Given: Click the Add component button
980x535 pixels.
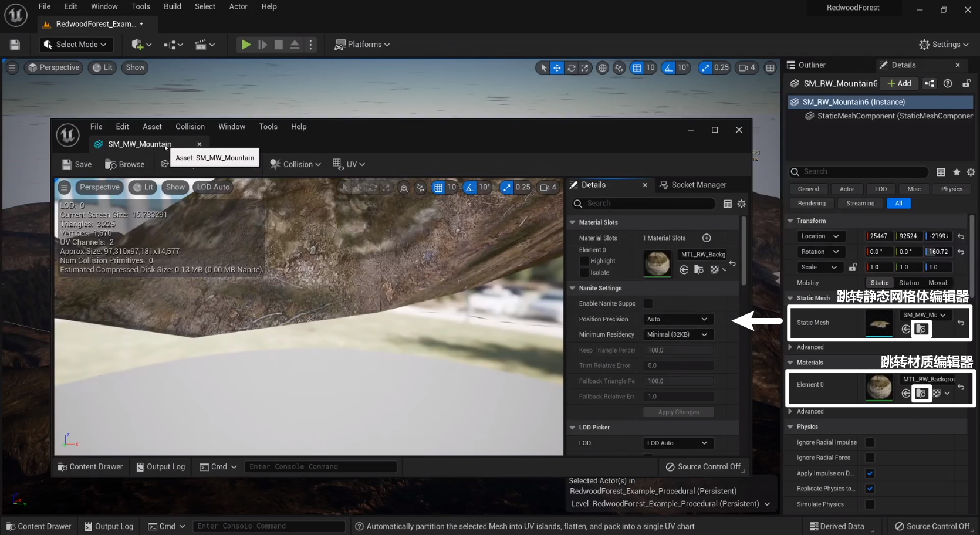Looking at the screenshot, I should (899, 84).
